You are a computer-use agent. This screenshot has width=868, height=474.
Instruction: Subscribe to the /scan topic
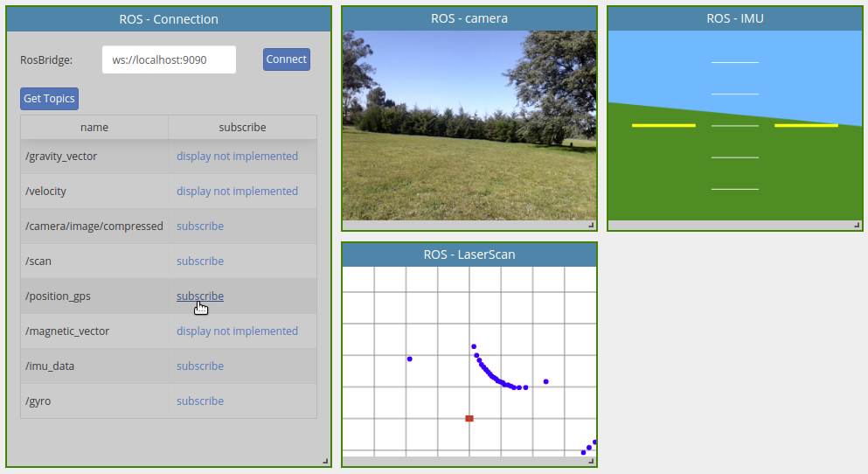[x=200, y=261]
